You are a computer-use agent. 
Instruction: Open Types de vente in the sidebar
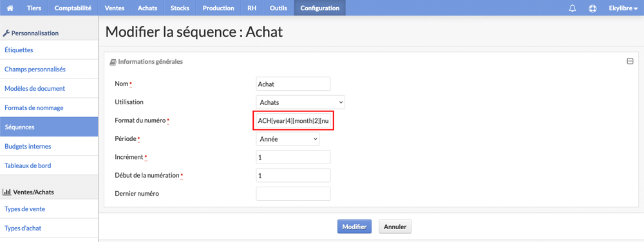(x=49, y=209)
